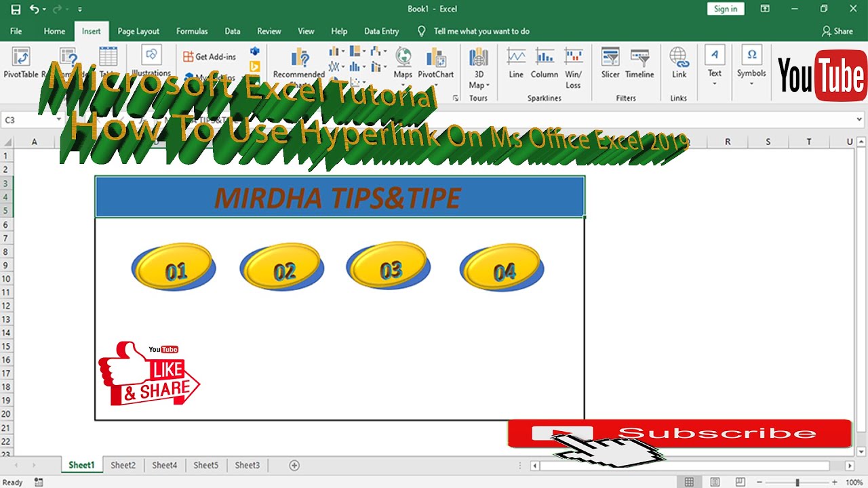
Task: Add a new sheet with plus icon
Action: pos(294,465)
